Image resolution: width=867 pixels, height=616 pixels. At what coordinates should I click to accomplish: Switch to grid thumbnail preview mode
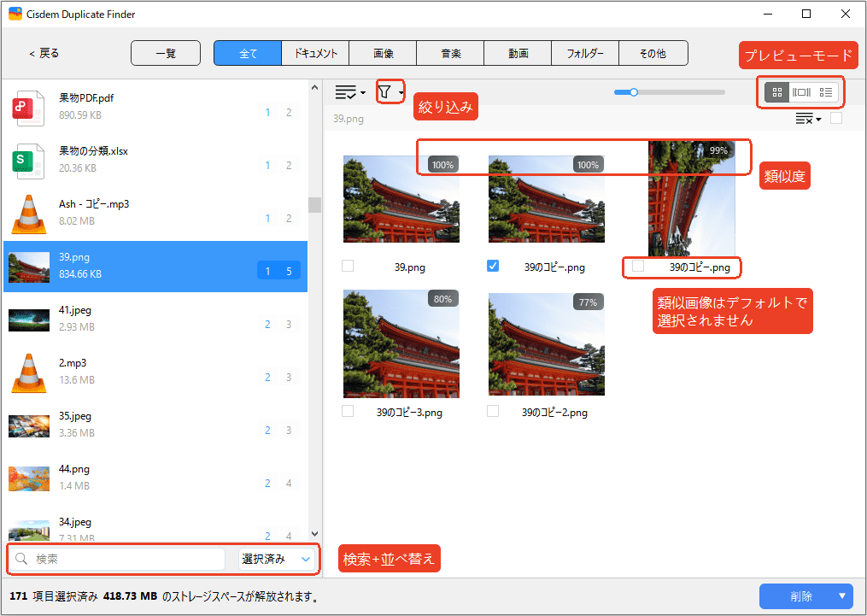[776, 91]
